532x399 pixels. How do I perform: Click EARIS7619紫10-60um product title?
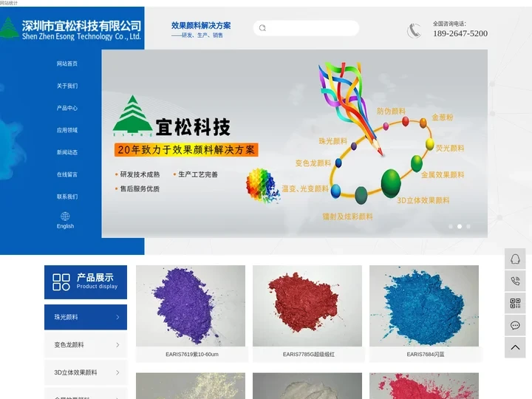tap(192, 354)
